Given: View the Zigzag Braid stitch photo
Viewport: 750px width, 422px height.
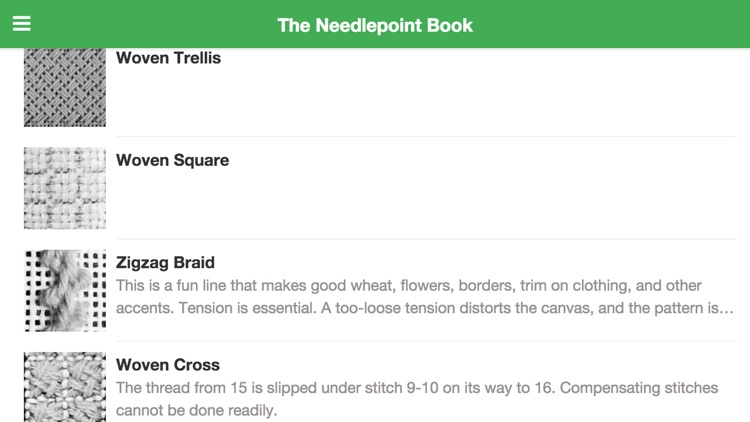Looking at the screenshot, I should point(65,290).
